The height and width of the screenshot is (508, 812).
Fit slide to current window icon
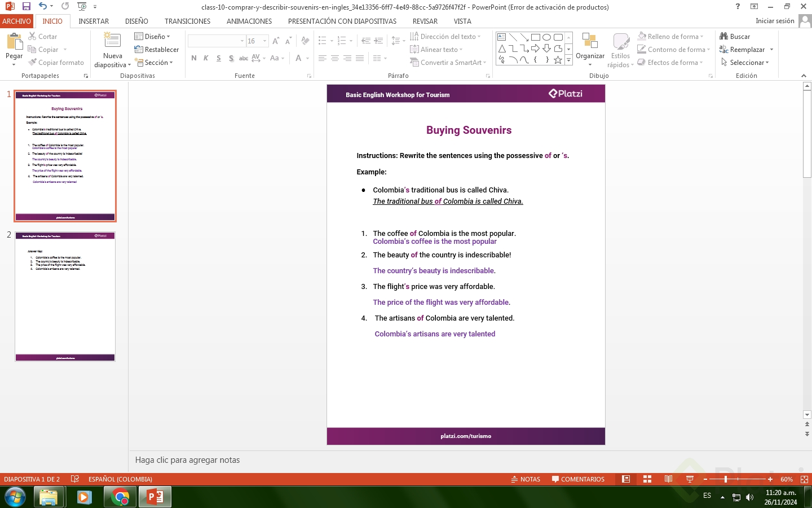point(804,479)
